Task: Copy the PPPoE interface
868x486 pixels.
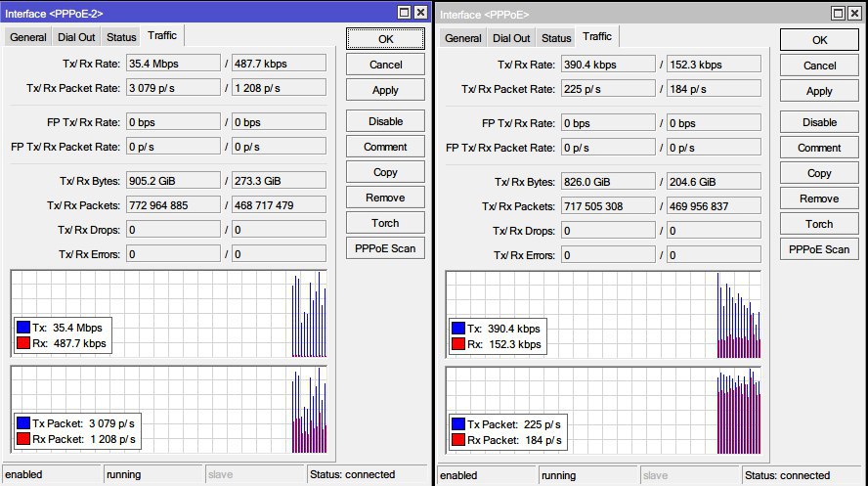Action: [x=819, y=173]
